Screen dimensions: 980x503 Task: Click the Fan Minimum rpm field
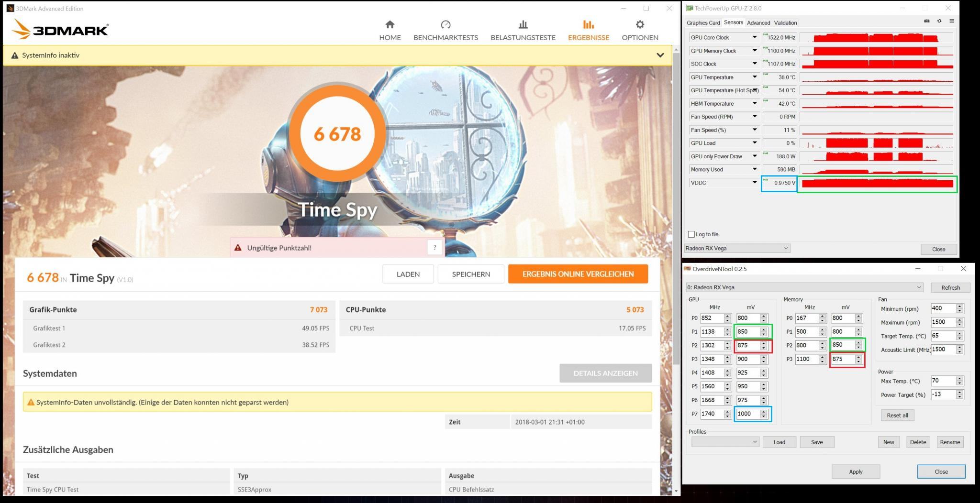click(x=943, y=308)
